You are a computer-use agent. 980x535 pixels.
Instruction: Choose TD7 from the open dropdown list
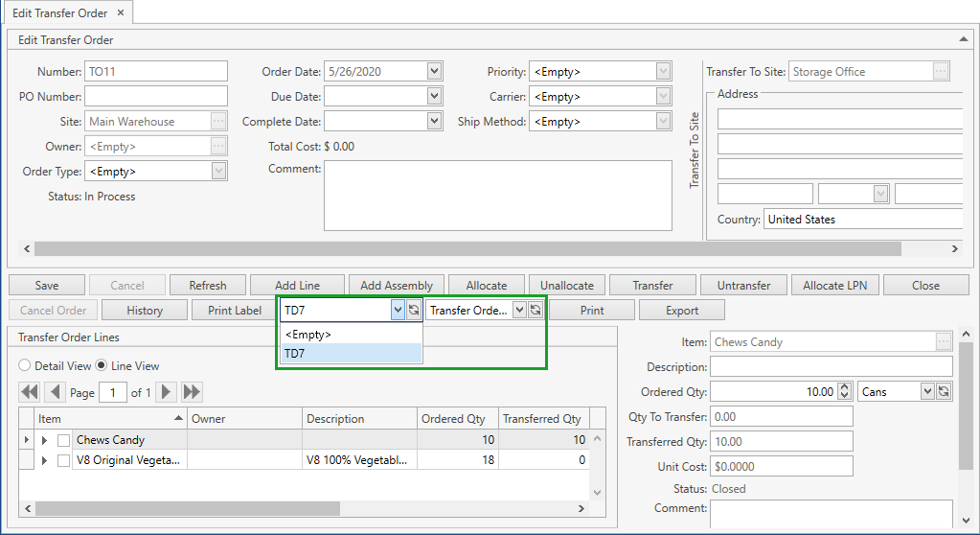tap(351, 354)
